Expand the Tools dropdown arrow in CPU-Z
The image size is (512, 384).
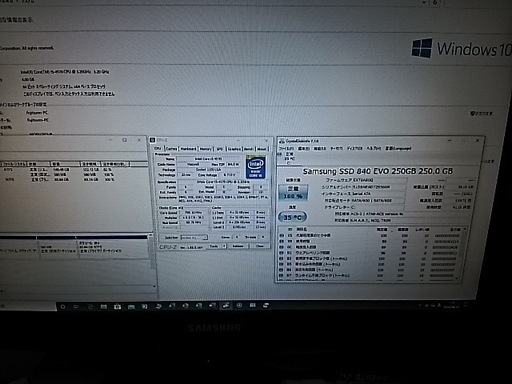point(224,246)
